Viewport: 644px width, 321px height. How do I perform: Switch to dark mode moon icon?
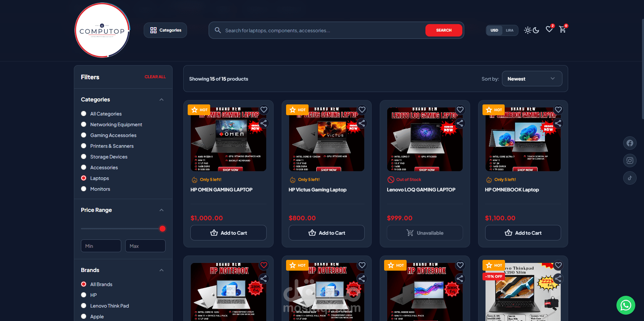[536, 30]
